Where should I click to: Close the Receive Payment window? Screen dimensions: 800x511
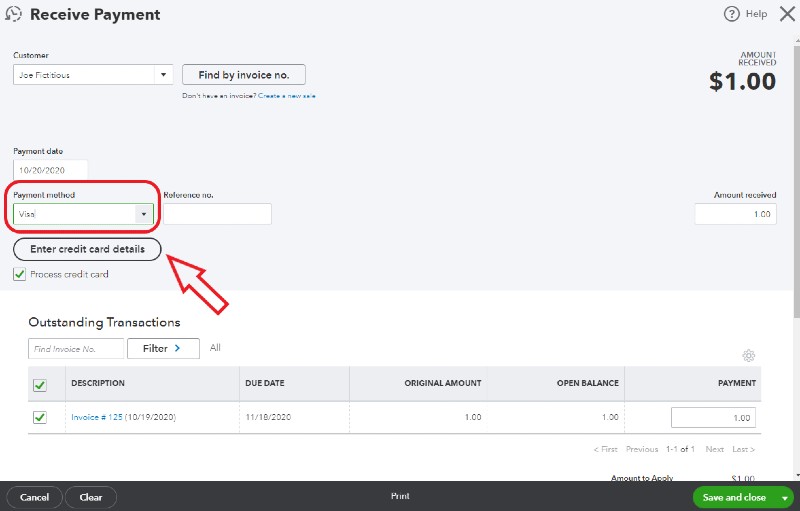tap(787, 14)
